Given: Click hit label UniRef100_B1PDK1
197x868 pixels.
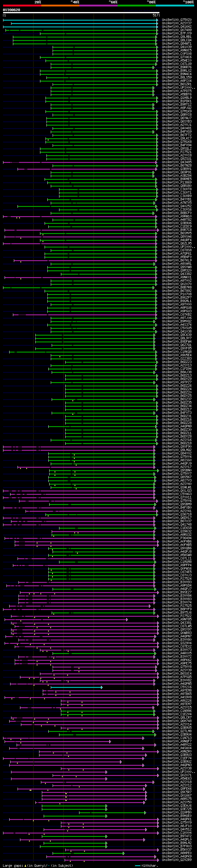Looking at the screenshot, I should (x=176, y=101).
